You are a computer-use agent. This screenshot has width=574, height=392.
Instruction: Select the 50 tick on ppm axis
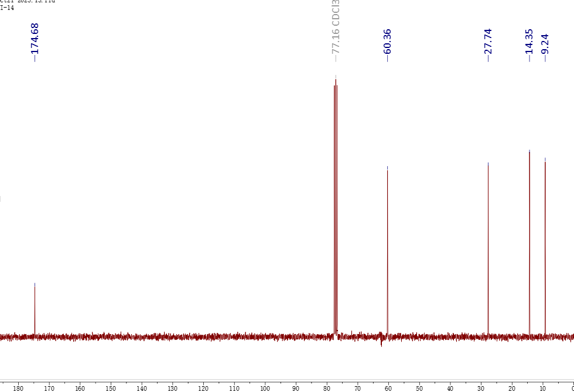[419, 388]
